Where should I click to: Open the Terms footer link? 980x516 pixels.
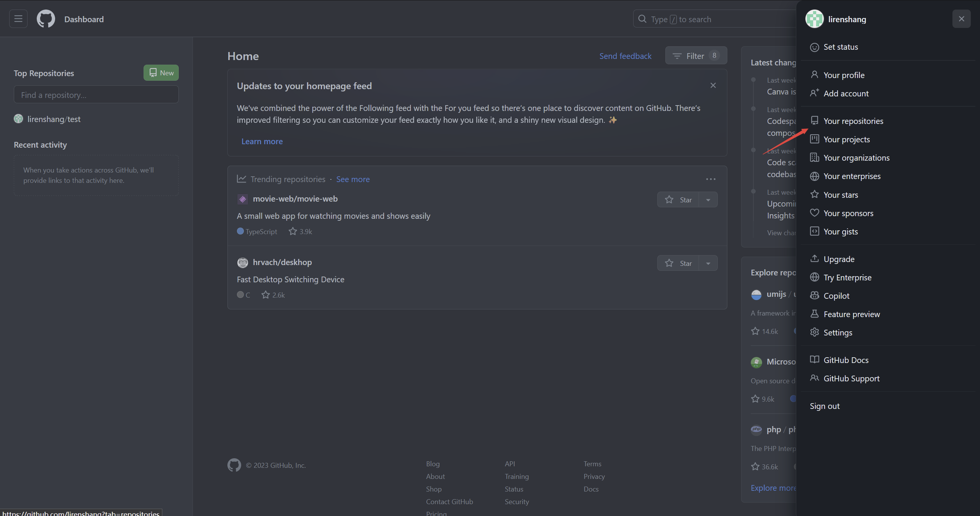592,464
